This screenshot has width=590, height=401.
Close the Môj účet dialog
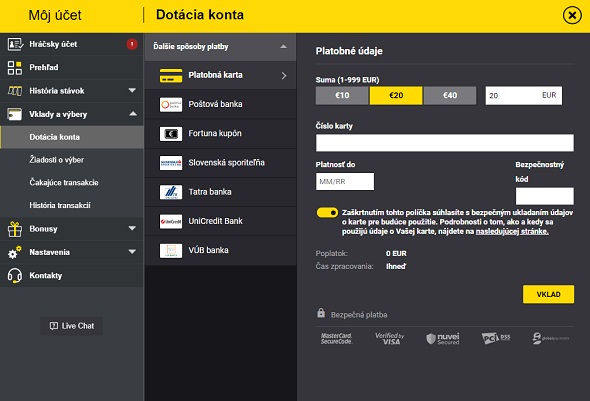pyautogui.click(x=572, y=15)
